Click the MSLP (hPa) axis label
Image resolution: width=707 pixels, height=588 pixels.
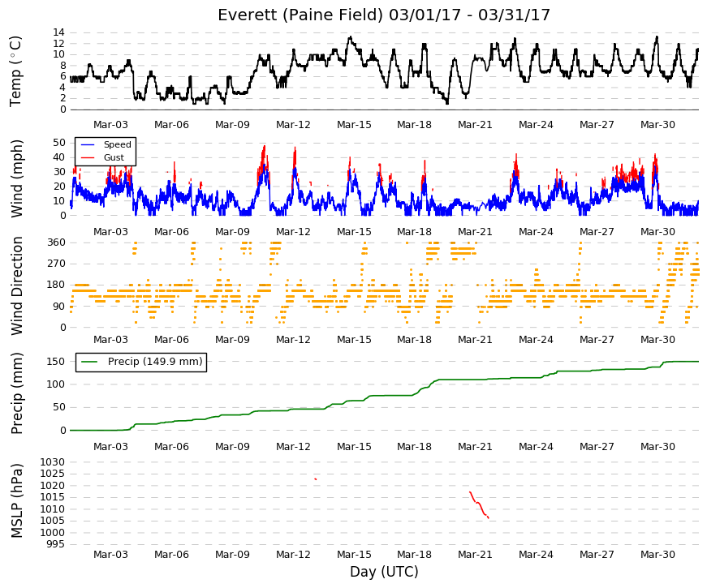(16, 500)
